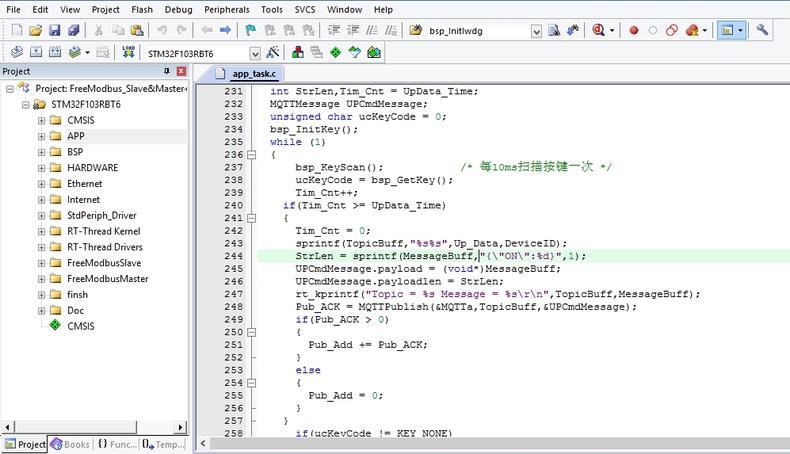Screen dimensions: 790x454
Task: Open a file using the Open folder icon
Action: tap(35, 30)
